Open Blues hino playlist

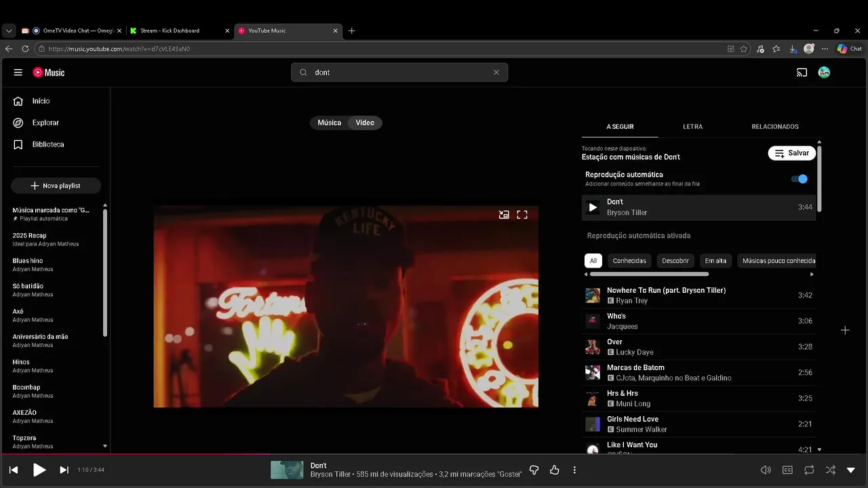coord(56,264)
